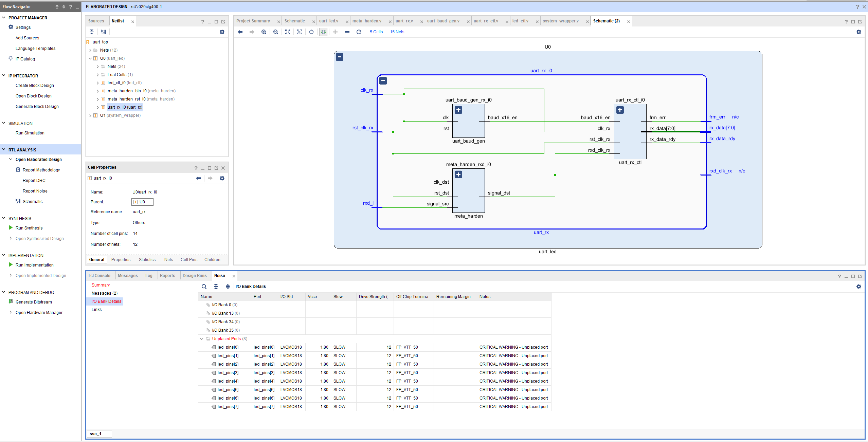Click the auto-fit selection target icon
This screenshot has width=868, height=442.
pyautogui.click(x=311, y=32)
